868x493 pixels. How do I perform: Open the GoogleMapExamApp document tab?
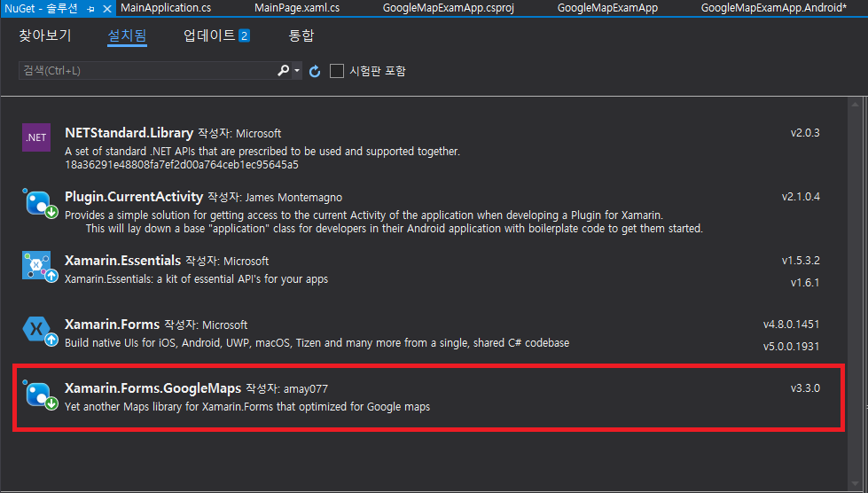(607, 8)
